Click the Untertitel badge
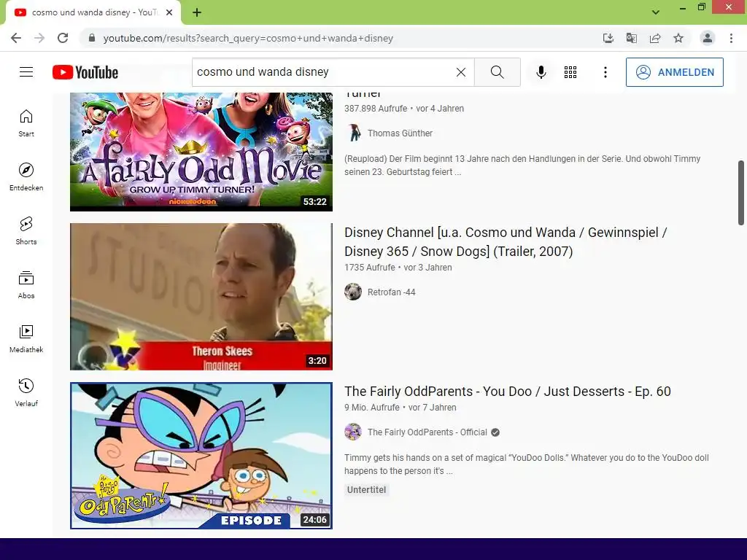Image resolution: width=747 pixels, height=560 pixels. tap(366, 490)
